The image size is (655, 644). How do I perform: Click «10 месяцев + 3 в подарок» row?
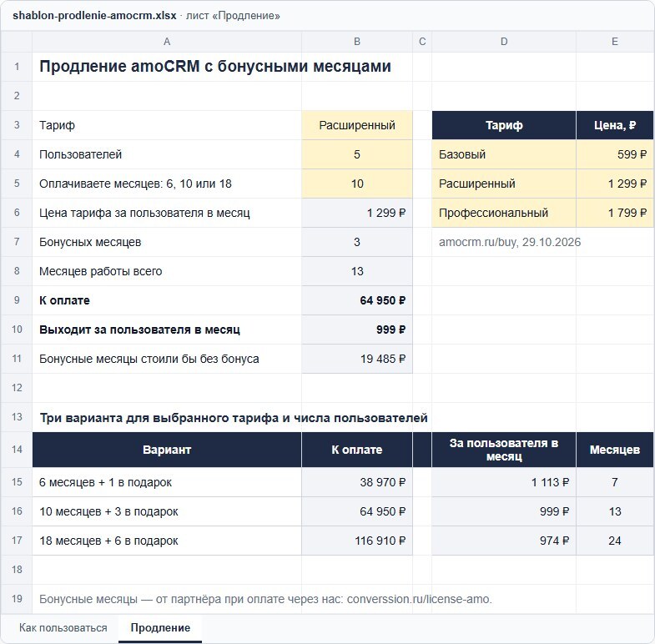point(167,511)
